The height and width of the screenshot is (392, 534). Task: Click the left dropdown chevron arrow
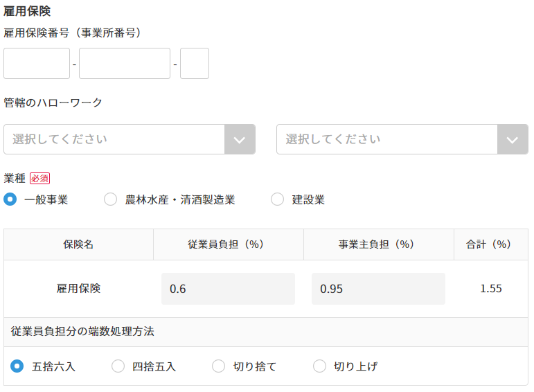pyautogui.click(x=240, y=139)
